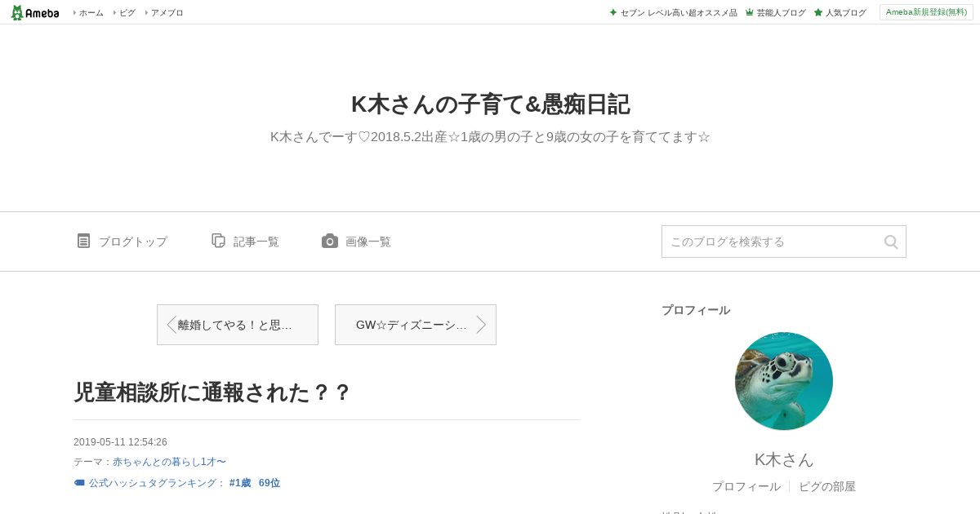Open ホーム in top navigation
The width and height of the screenshot is (980, 514).
click(x=91, y=13)
